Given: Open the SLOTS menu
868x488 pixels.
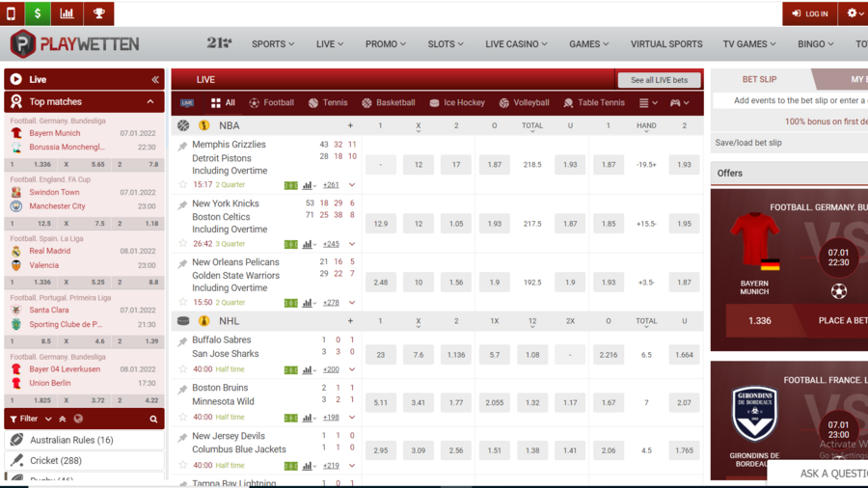Looking at the screenshot, I should click(445, 43).
